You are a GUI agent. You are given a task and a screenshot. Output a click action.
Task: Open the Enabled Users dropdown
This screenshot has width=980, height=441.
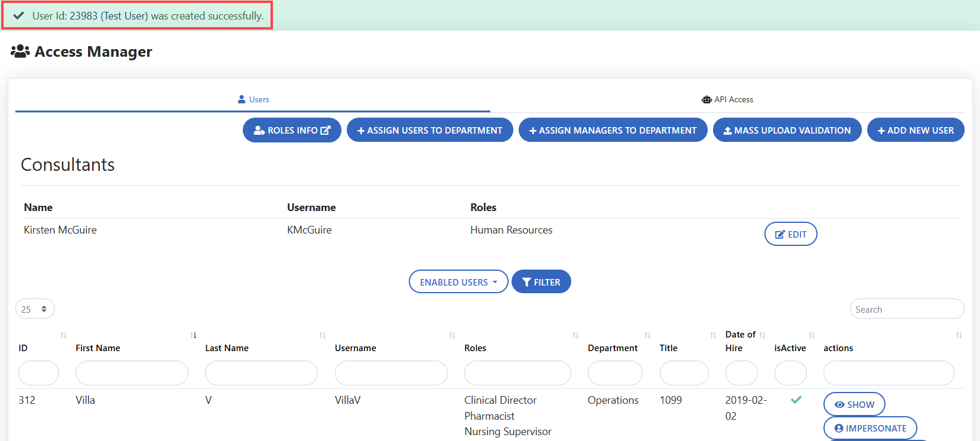click(x=458, y=282)
